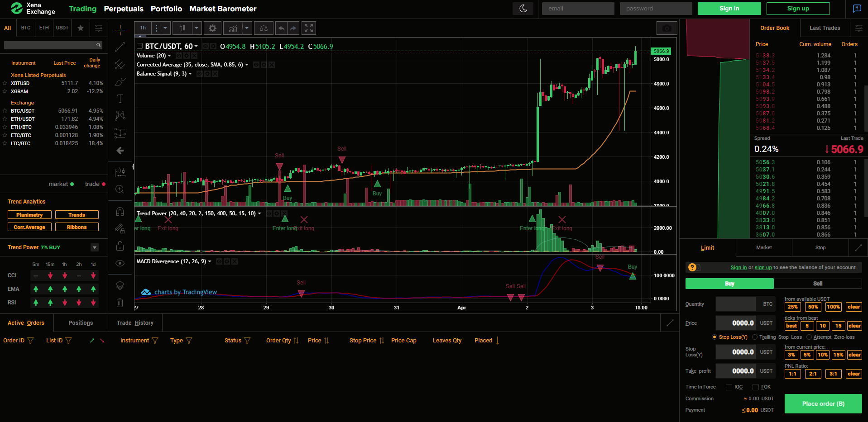
Task: Open the 1h interval dropdown
Action: pyautogui.click(x=165, y=28)
